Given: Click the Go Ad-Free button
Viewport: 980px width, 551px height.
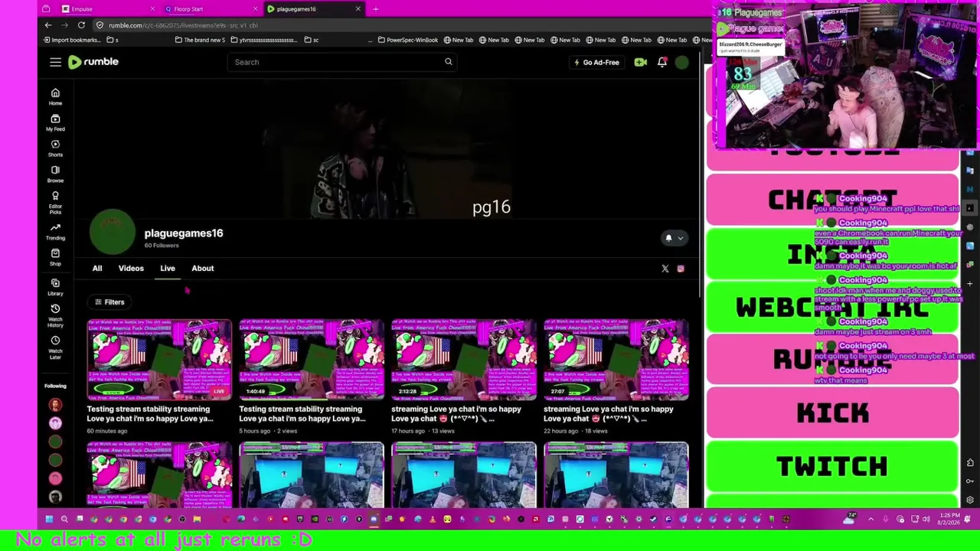Looking at the screenshot, I should (x=596, y=62).
